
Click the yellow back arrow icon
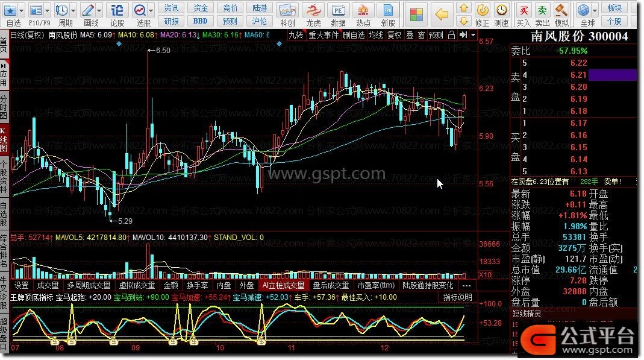[x=442, y=14]
